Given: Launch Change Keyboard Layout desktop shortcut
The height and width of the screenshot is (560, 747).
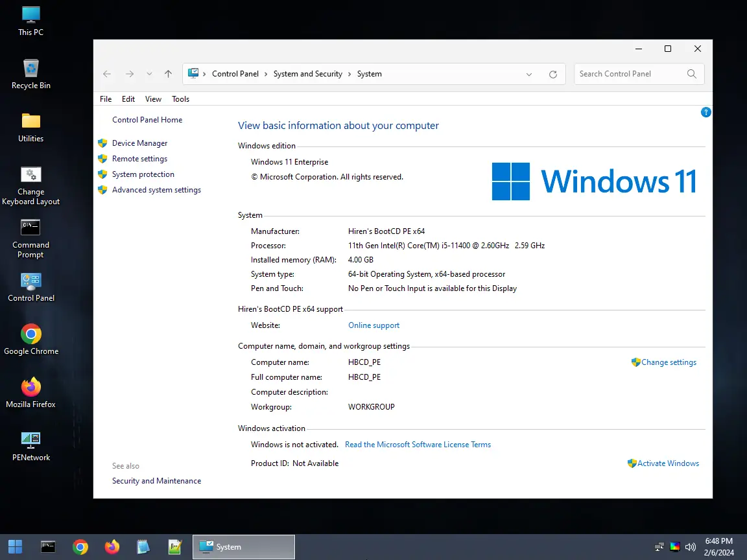Looking at the screenshot, I should pos(31,186).
